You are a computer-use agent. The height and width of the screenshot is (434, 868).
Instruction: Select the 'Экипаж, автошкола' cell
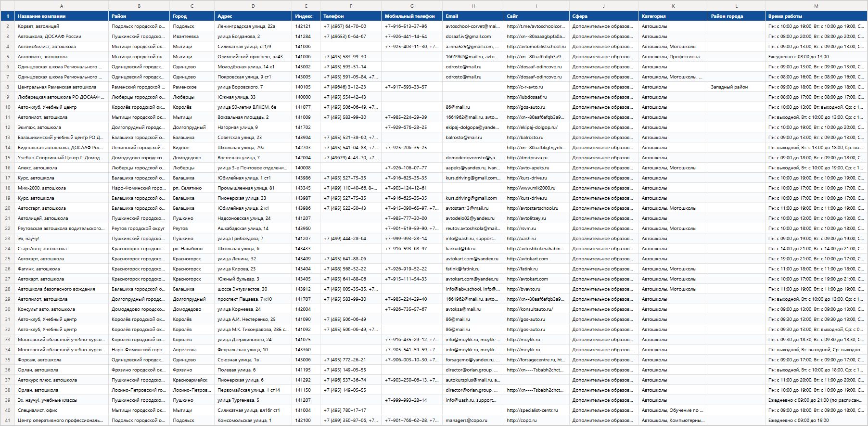click(x=62, y=127)
